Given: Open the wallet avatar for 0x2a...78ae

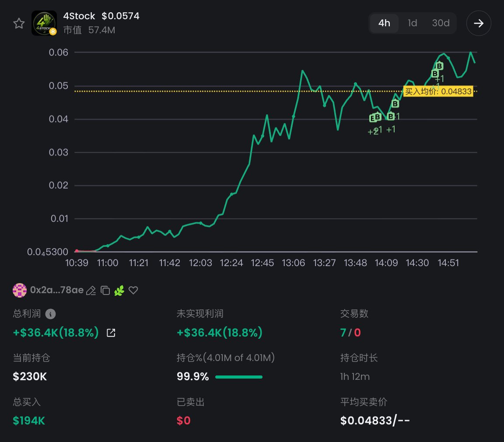Looking at the screenshot, I should coord(20,290).
